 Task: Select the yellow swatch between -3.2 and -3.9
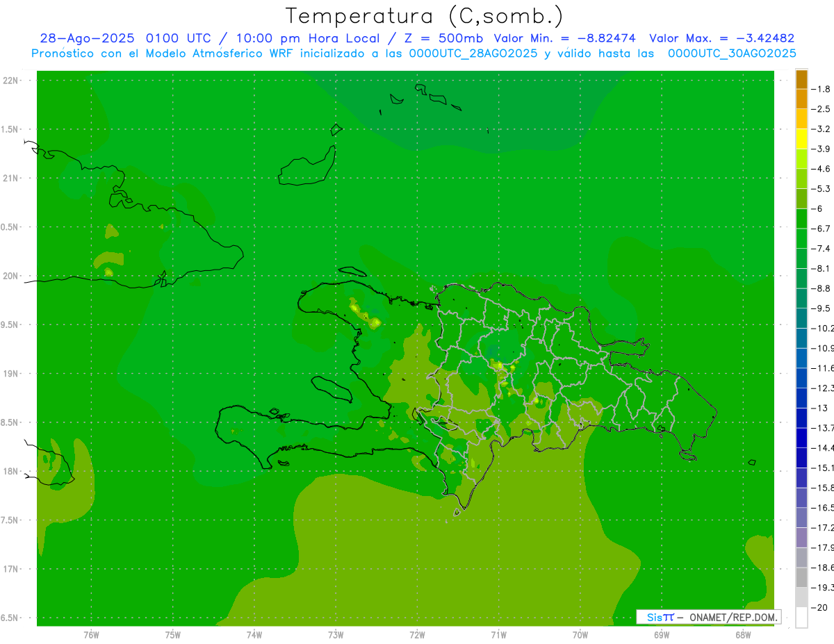(x=801, y=139)
